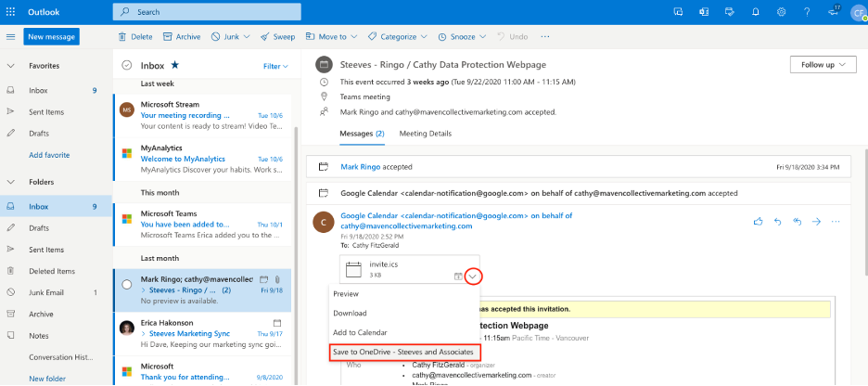868x386 pixels.
Task: Open Outlook settings gear
Action: pyautogui.click(x=781, y=12)
